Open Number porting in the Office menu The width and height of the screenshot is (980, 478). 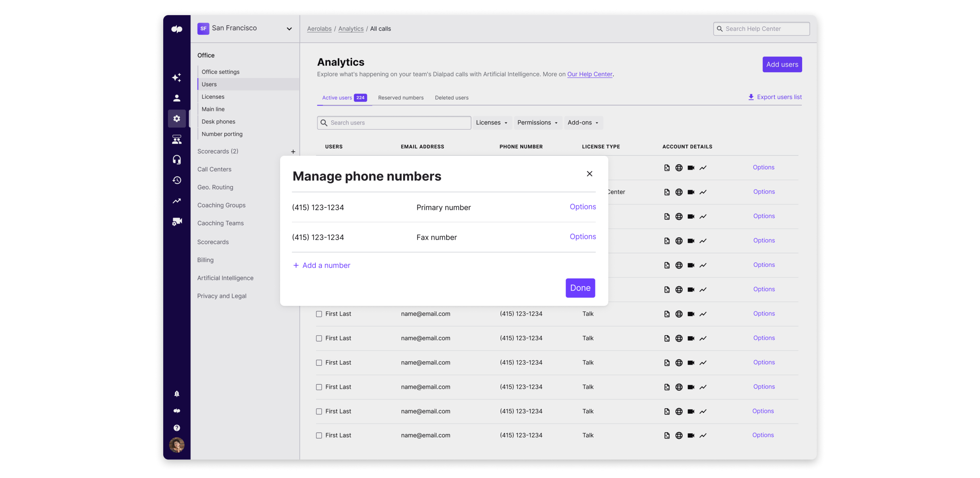click(x=222, y=134)
